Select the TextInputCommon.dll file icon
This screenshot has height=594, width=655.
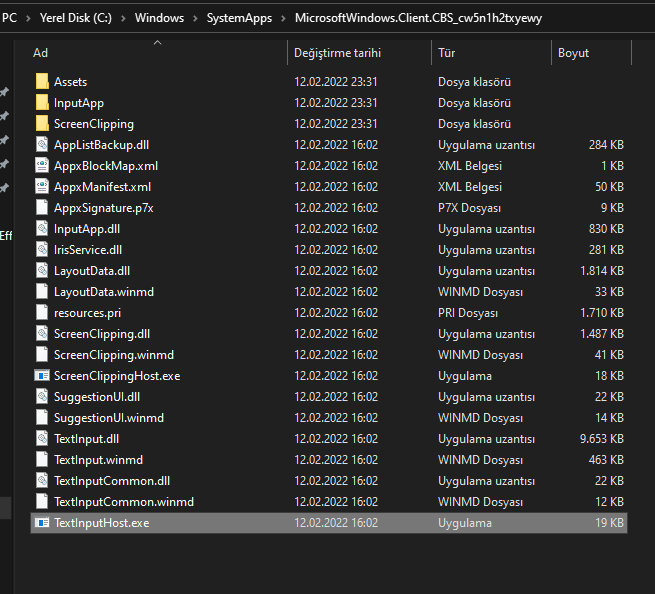tap(42, 481)
